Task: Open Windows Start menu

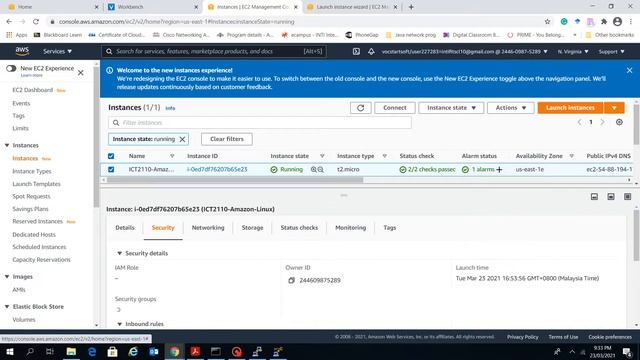Action: click(x=10, y=351)
